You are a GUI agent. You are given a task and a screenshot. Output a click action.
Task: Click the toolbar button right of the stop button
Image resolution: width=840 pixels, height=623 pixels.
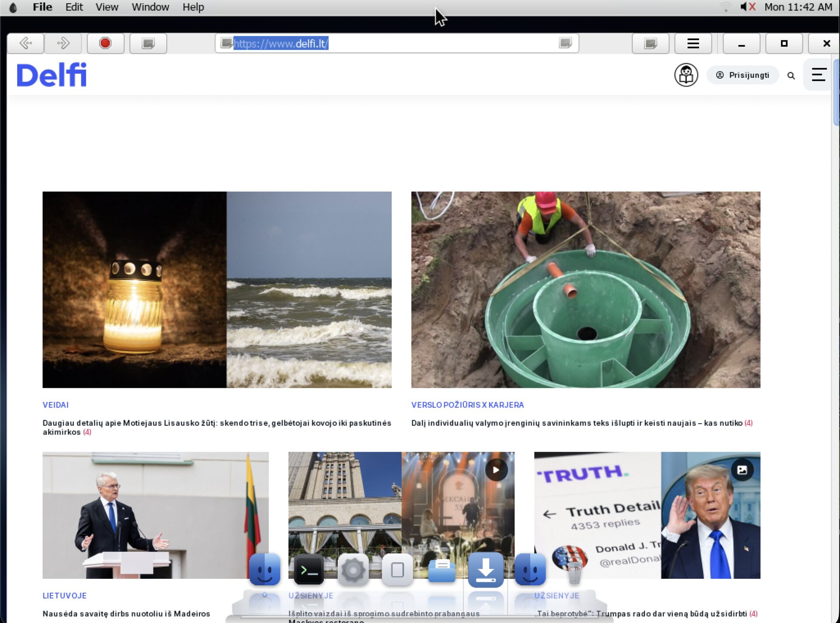coord(148,43)
